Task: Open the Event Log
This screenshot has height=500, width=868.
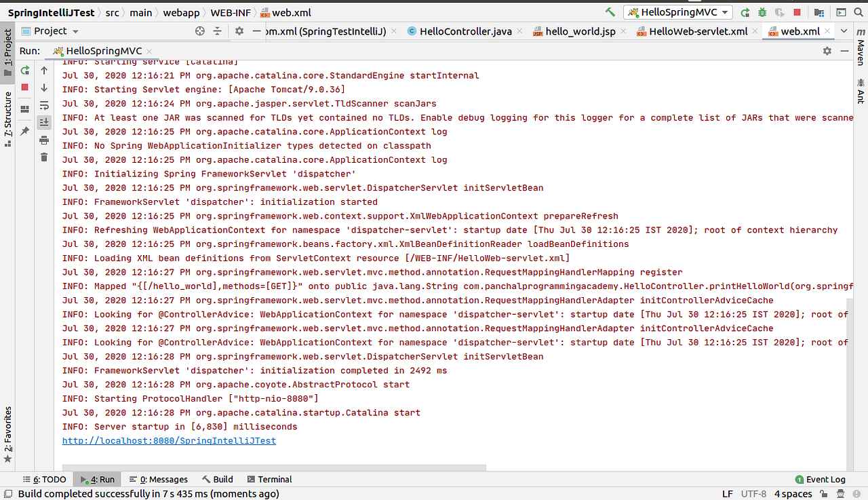Action: click(x=821, y=479)
